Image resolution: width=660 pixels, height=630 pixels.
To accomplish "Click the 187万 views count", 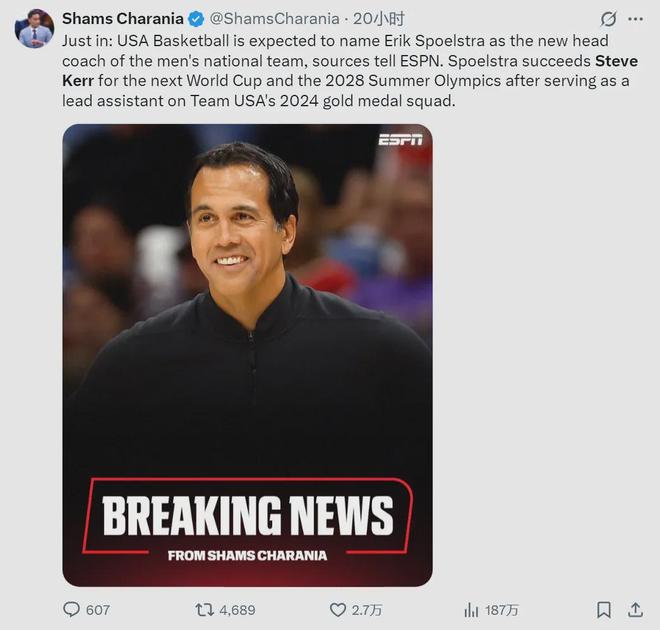I will (x=502, y=609).
